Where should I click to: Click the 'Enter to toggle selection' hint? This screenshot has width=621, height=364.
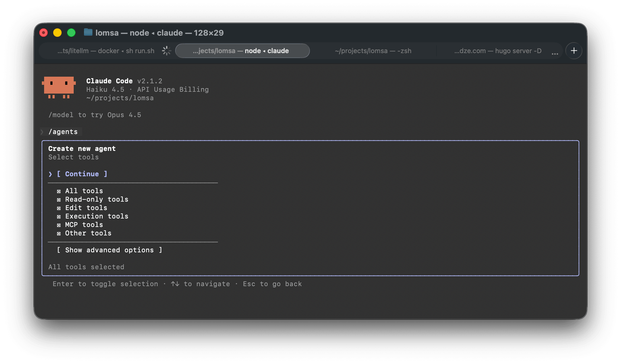click(105, 284)
